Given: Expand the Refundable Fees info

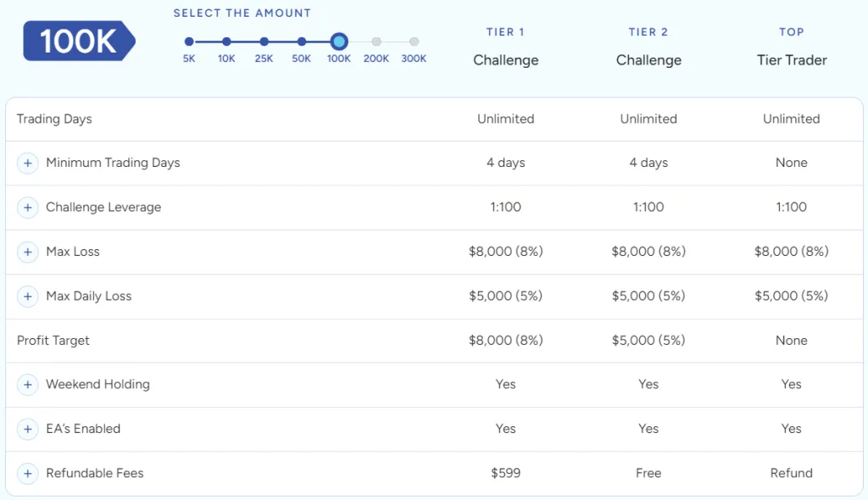Looking at the screenshot, I should tap(27, 473).
